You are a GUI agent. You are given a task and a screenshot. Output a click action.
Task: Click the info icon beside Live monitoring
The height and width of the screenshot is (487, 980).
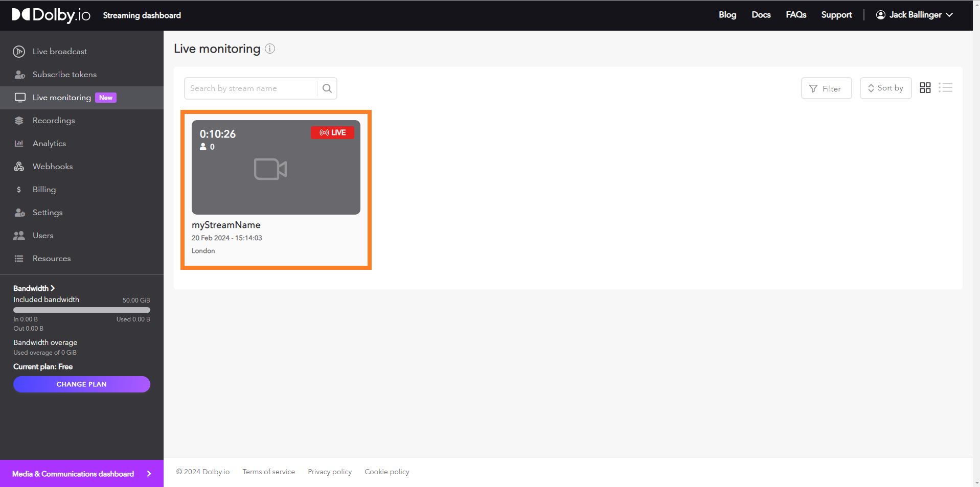point(270,49)
